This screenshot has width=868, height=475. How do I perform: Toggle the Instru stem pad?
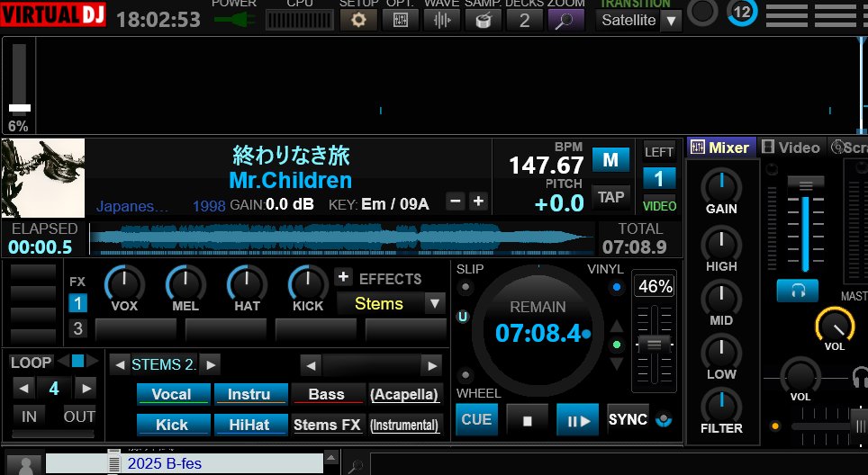tap(251, 394)
